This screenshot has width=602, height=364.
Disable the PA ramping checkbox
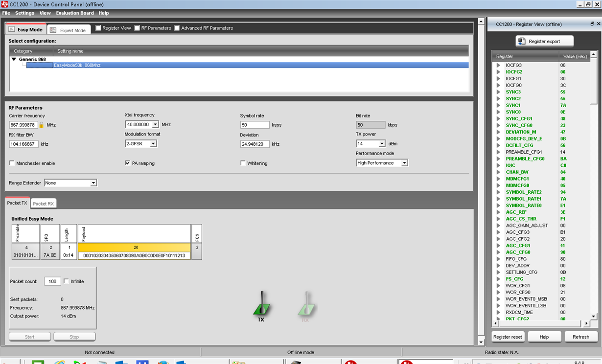pyautogui.click(x=128, y=163)
